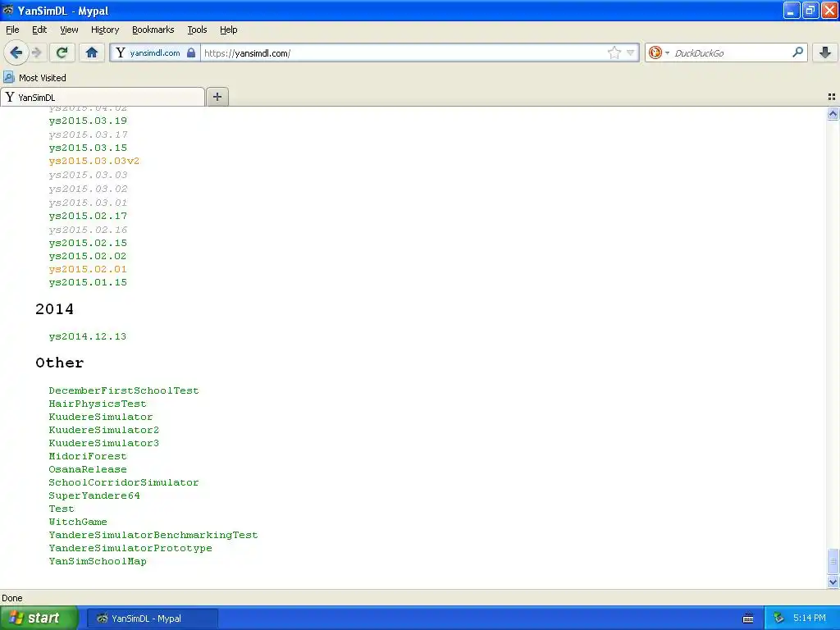Screen dimensions: 840x630
Task: Bookmark this page with the star
Action: click(614, 52)
